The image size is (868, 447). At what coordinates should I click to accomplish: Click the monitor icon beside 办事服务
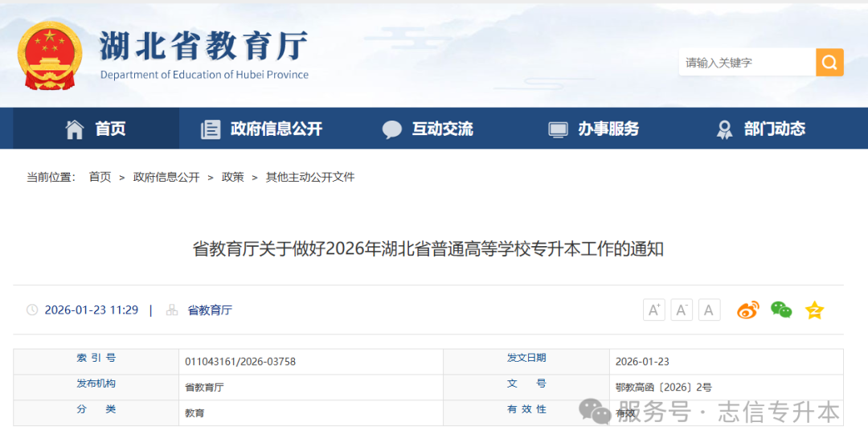558,129
